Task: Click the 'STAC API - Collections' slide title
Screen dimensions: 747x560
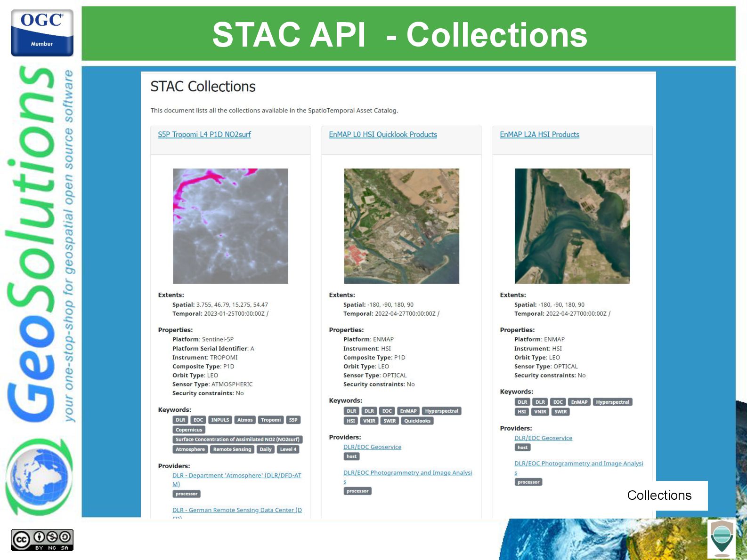Action: tap(400, 35)
